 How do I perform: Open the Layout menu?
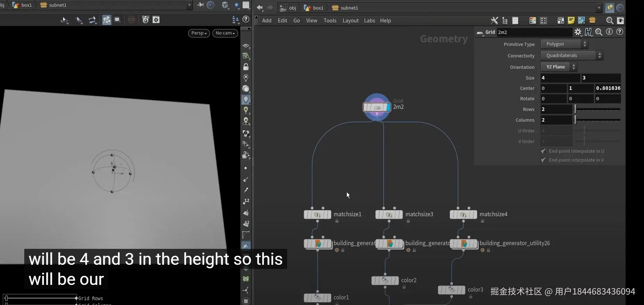click(x=350, y=21)
